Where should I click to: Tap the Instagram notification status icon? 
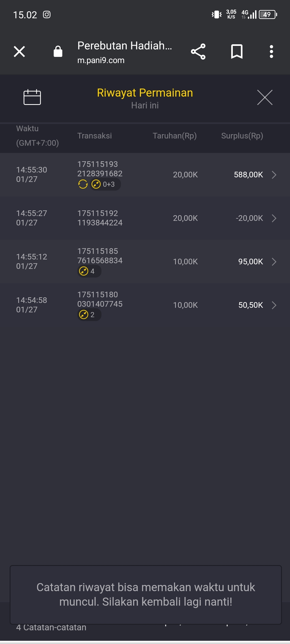[47, 15]
